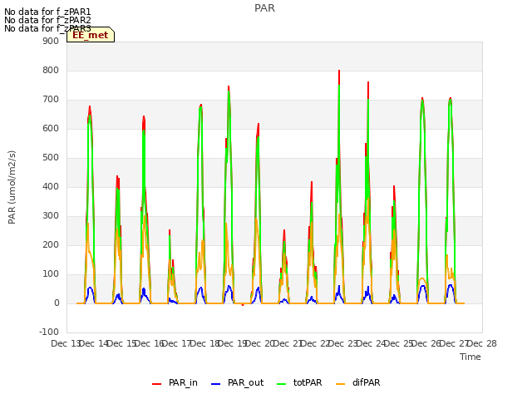Click the PAR_in legend label
This screenshot has width=532, height=399.
pyautogui.click(x=183, y=382)
